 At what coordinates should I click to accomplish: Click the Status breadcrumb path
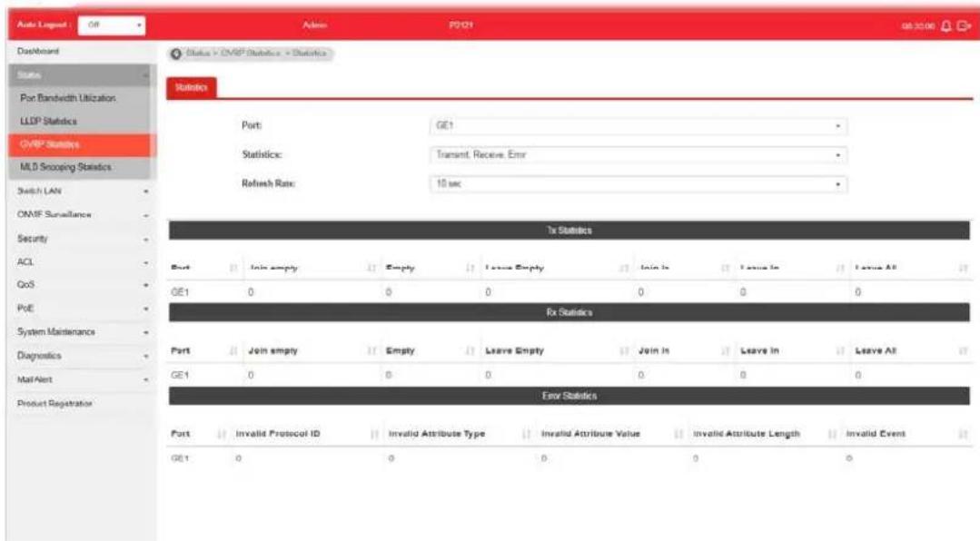tap(197, 54)
